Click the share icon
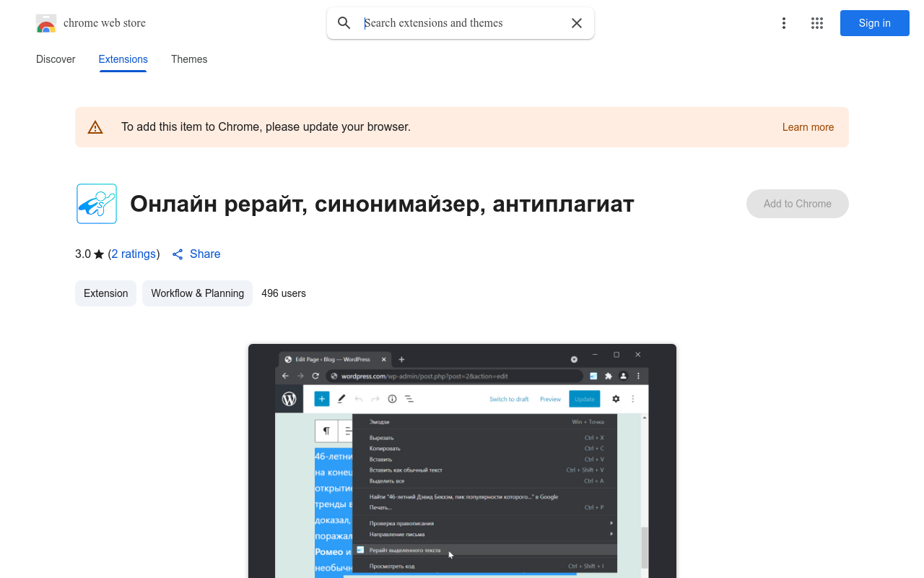 coord(178,254)
